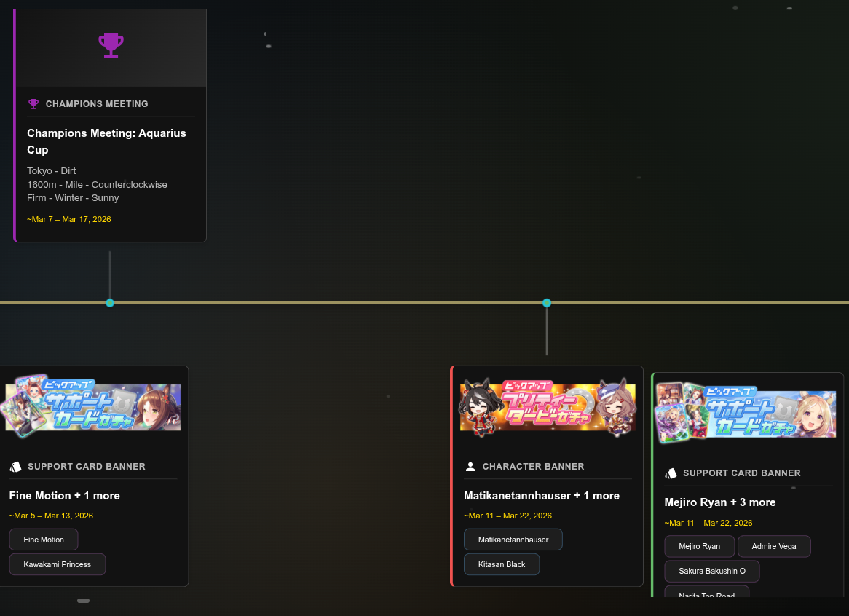849x616 pixels.
Task: Click the small trophy icon beside Champions Meeting label
Action: [x=33, y=104]
